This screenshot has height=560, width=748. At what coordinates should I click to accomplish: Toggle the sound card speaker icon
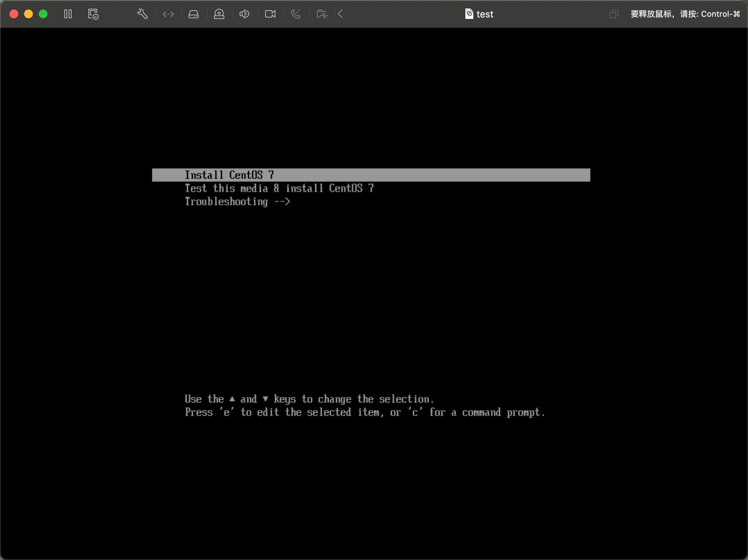point(244,14)
